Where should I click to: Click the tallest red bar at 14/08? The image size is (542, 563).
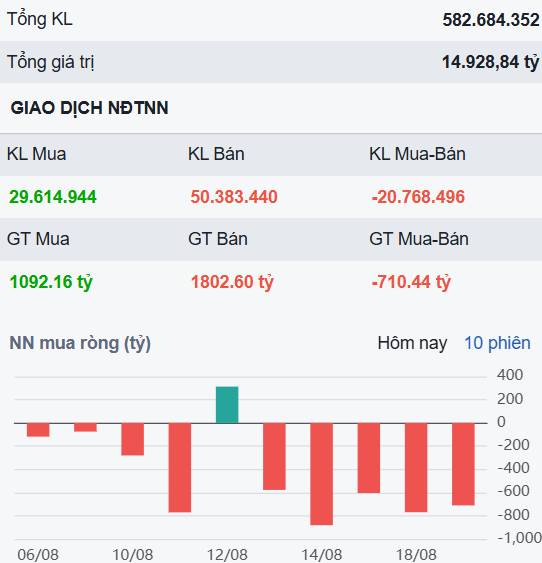[322, 474]
